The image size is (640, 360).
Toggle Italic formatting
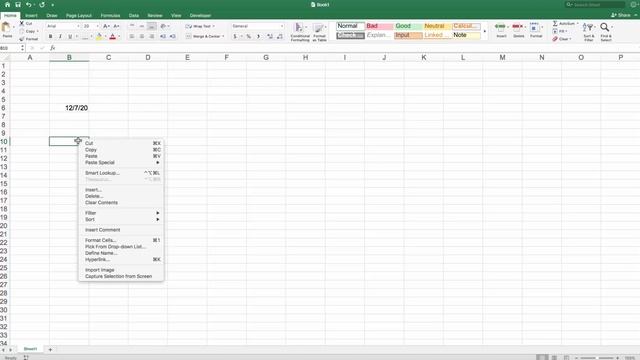tap(60, 37)
